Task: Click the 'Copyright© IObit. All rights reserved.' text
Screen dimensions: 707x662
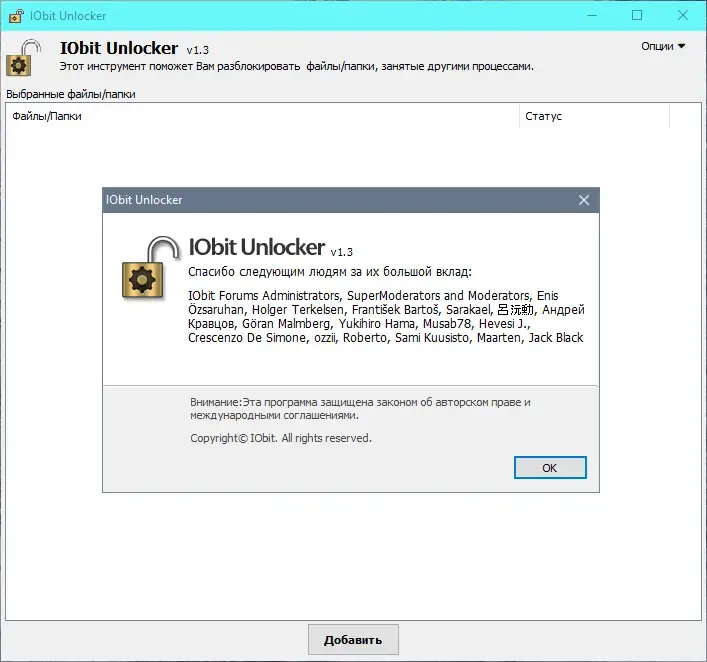Action: (281, 438)
